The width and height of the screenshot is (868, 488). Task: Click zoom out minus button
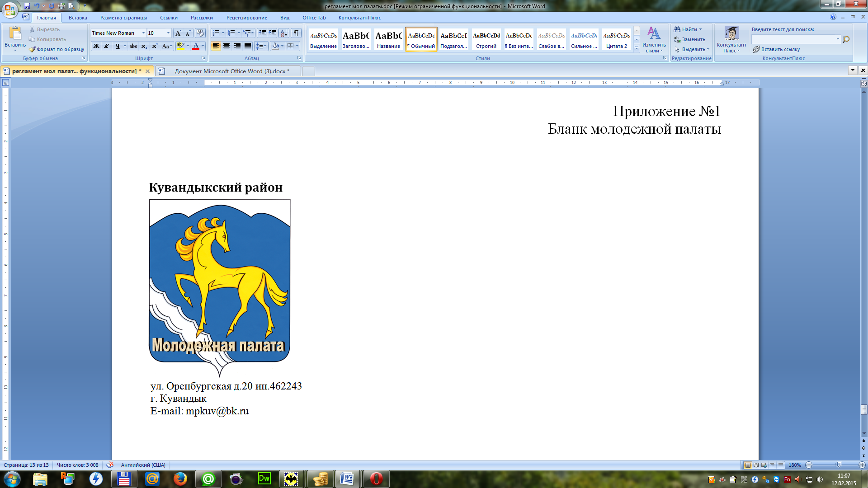click(x=809, y=465)
